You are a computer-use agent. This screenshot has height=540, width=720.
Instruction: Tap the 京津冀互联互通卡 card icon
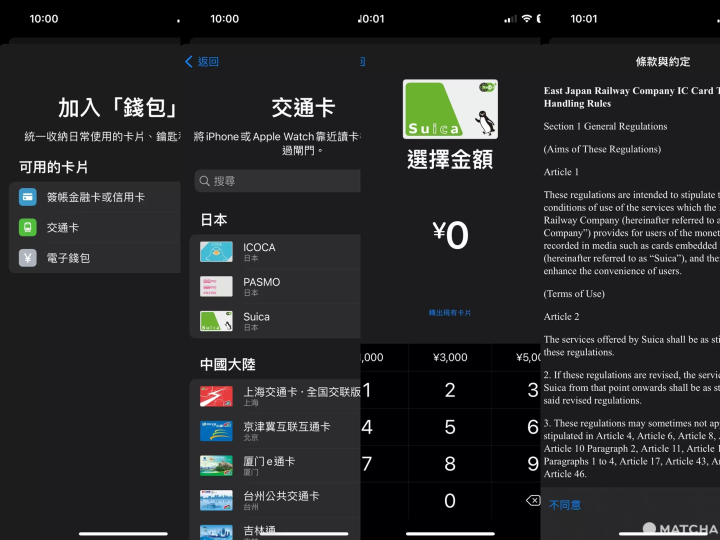coord(216,431)
